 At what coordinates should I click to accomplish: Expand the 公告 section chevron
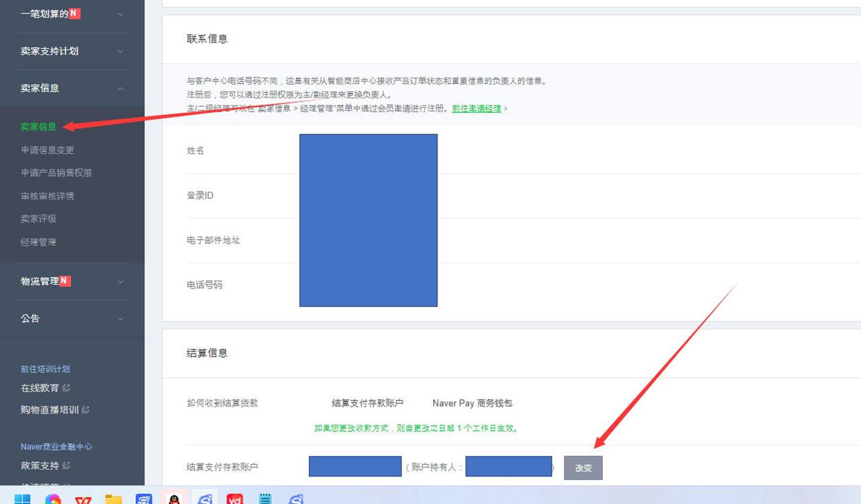coord(120,319)
